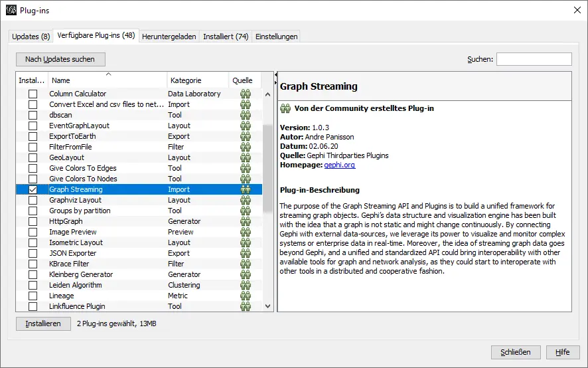Mark the Image Preview checkbox for install
The width and height of the screenshot is (588, 368).
point(33,232)
